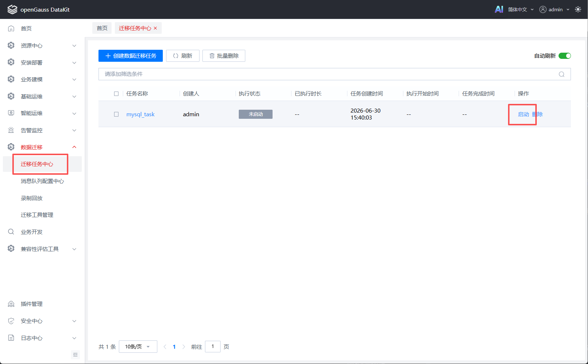Toggle the 自动刷新 switch off

click(565, 56)
